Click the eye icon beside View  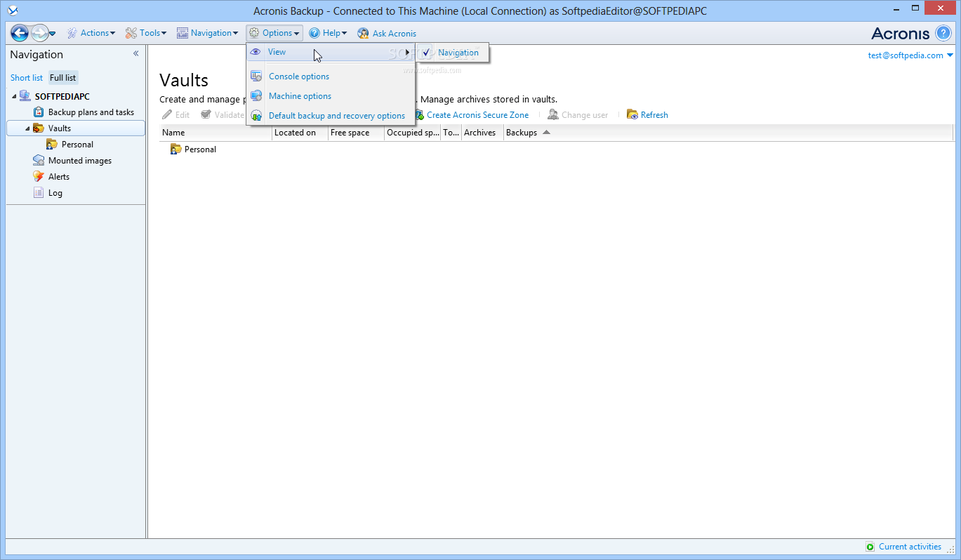256,52
